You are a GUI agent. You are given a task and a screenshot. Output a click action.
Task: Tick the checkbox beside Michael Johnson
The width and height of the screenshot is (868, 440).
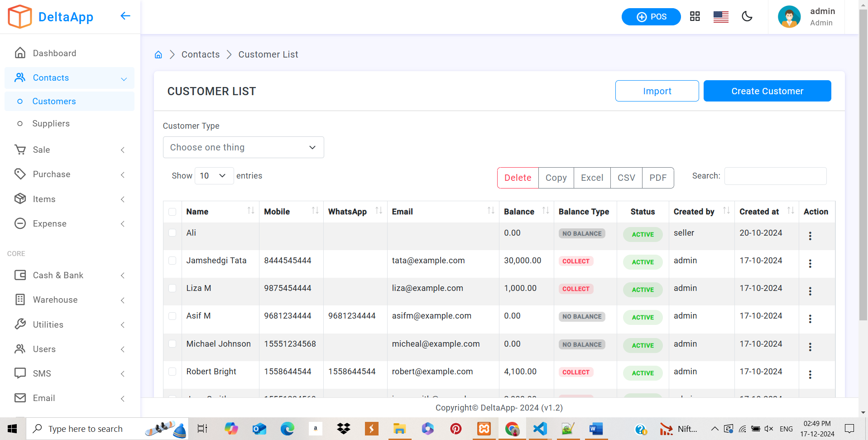(x=172, y=344)
